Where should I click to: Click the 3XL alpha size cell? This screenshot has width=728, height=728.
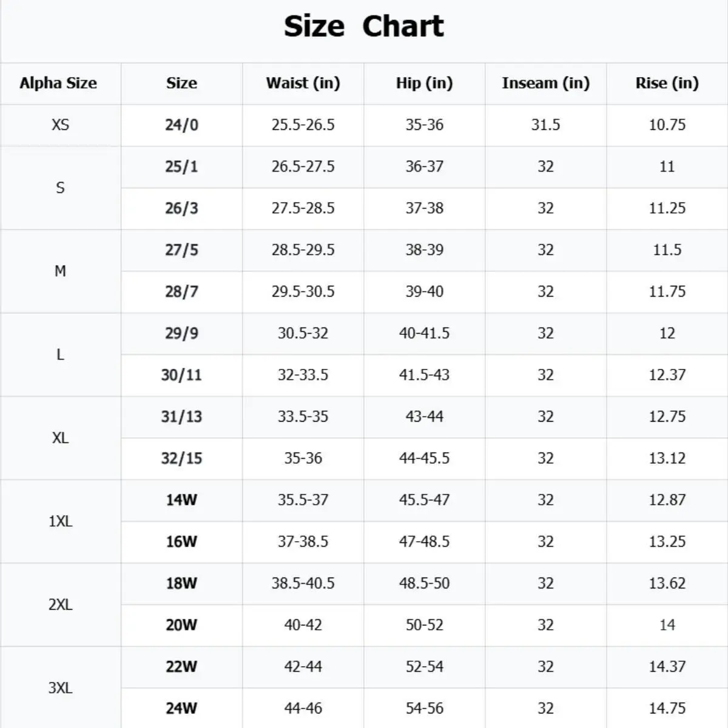(60, 688)
